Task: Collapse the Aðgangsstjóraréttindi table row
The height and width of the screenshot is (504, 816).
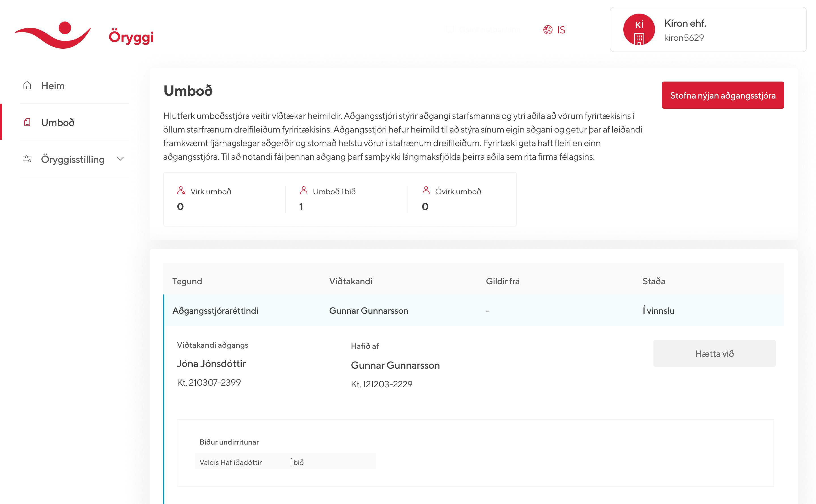Action: (473, 311)
